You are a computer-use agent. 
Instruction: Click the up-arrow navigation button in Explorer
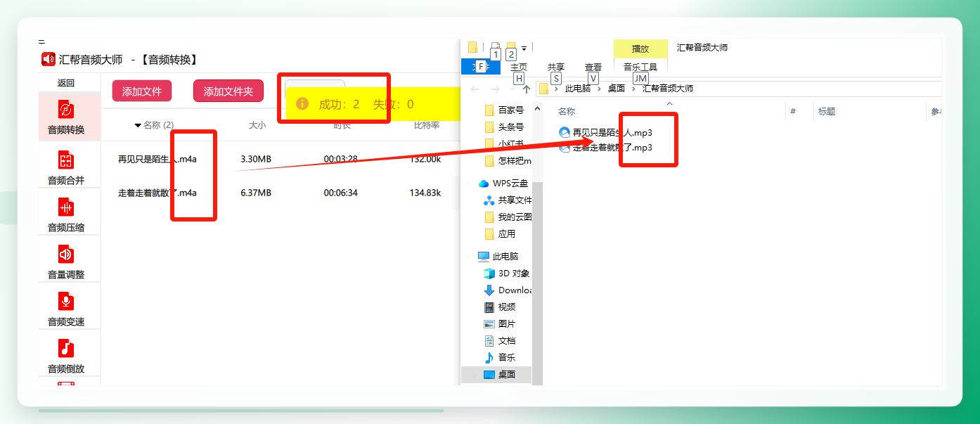click(525, 89)
